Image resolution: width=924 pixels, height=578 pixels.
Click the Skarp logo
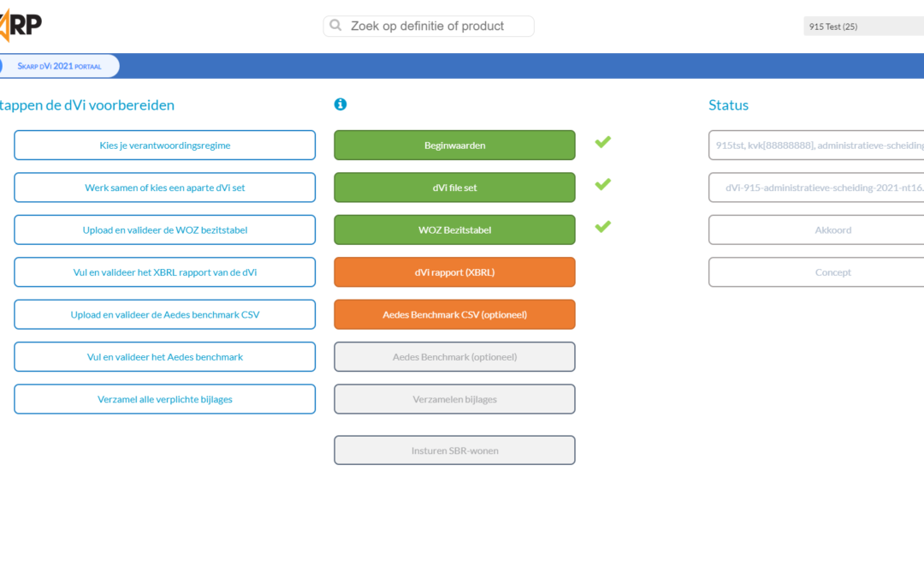pyautogui.click(x=20, y=26)
